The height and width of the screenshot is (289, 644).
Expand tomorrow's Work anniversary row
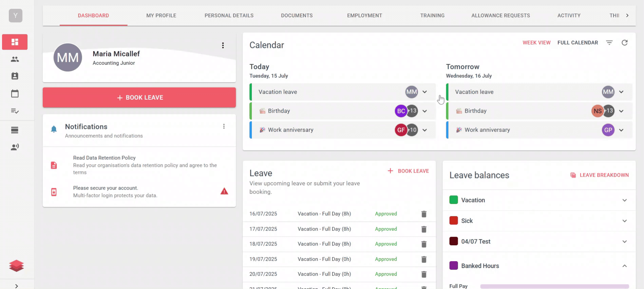pyautogui.click(x=621, y=130)
